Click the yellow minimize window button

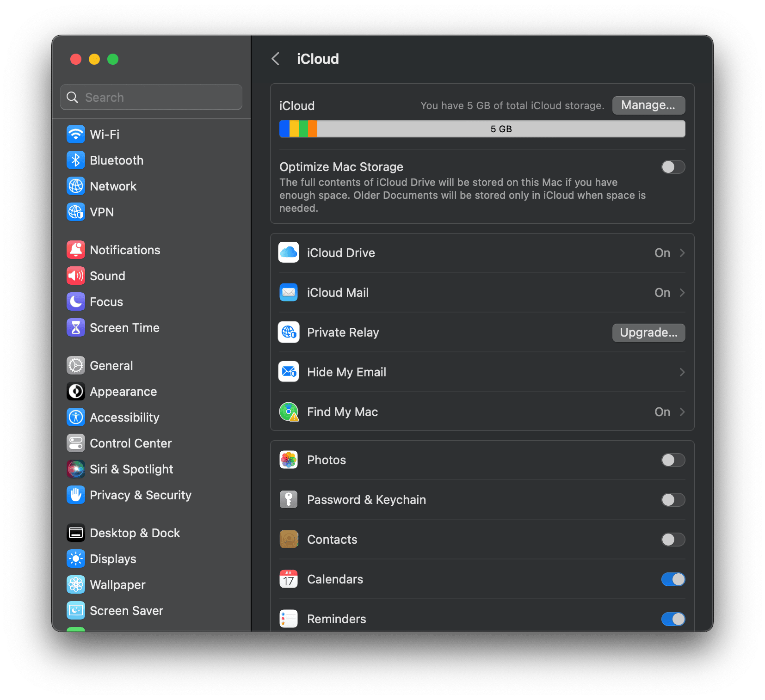point(94,59)
